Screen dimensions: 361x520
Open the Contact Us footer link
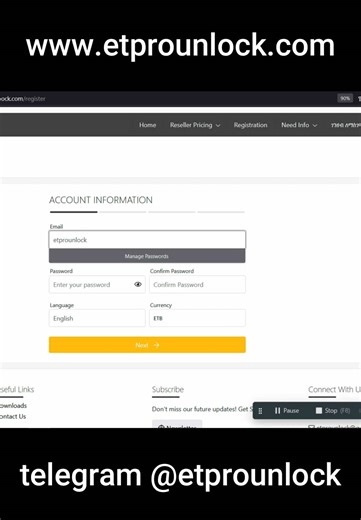pos(13,416)
